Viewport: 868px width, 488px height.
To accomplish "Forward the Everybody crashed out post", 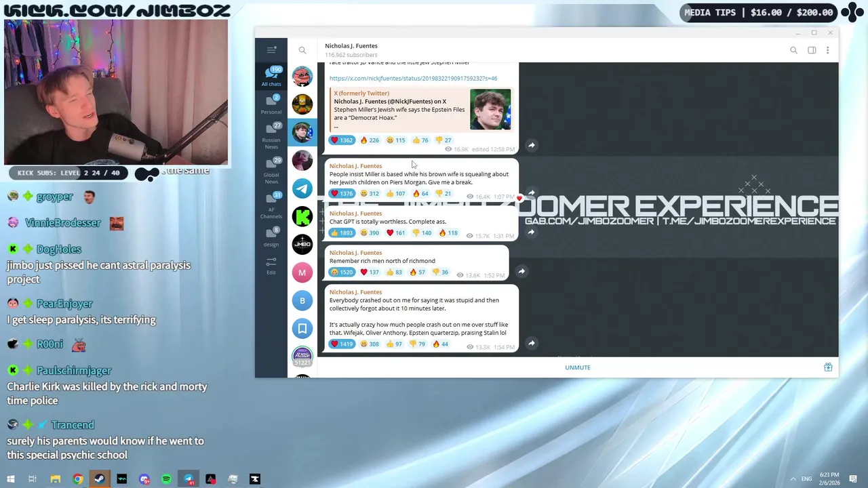I will pos(532,343).
